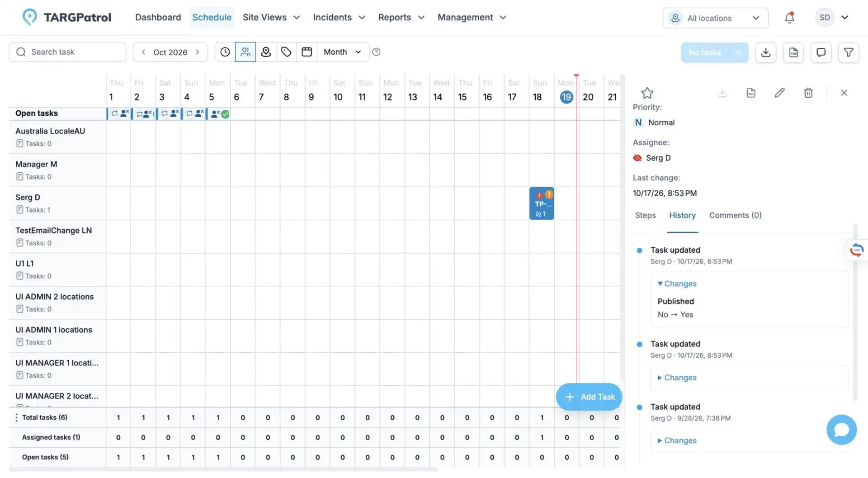The height and width of the screenshot is (478, 868).
Task: Open the Incidents dropdown menu
Action: (x=339, y=17)
